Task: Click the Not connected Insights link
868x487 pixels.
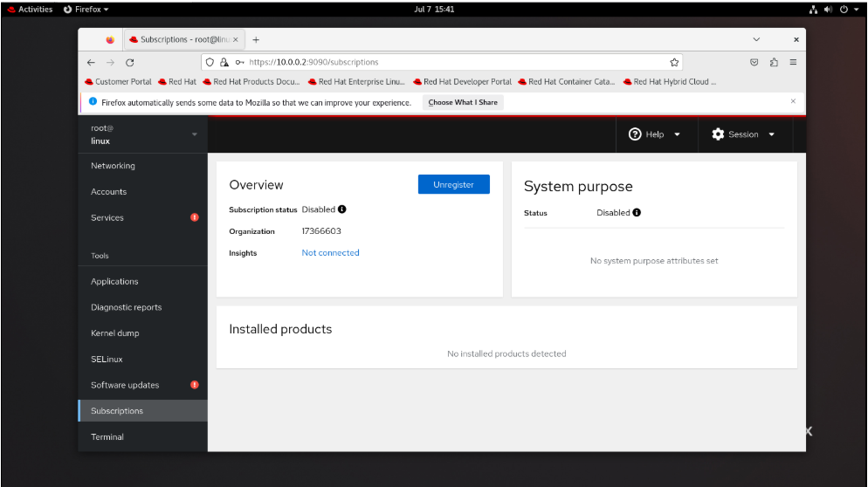Action: 330,253
